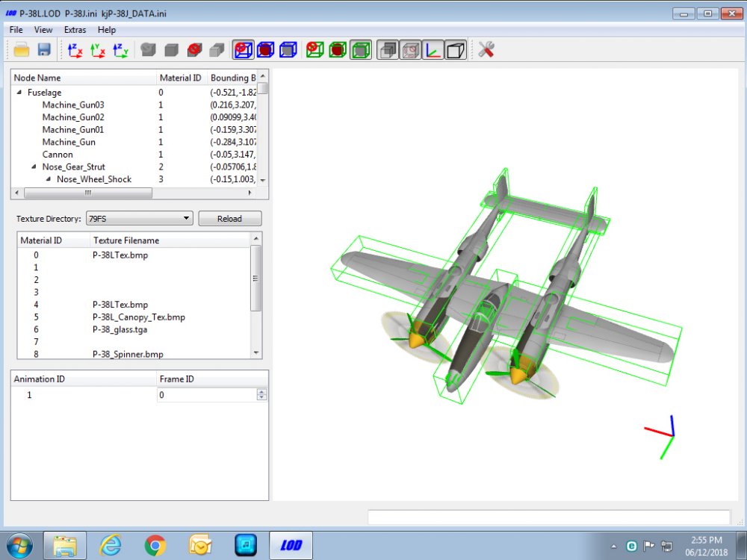Switch to the ZY axis view
747x560 pixels.
120,50
